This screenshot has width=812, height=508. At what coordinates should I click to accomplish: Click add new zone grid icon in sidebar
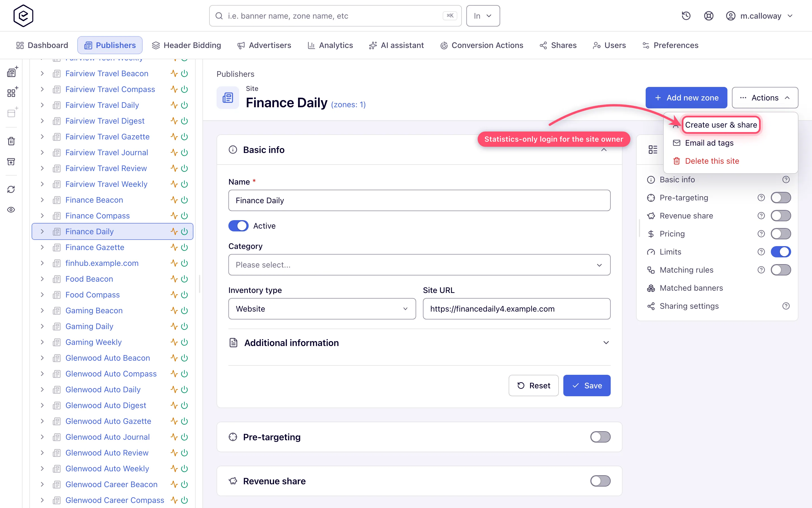click(12, 92)
